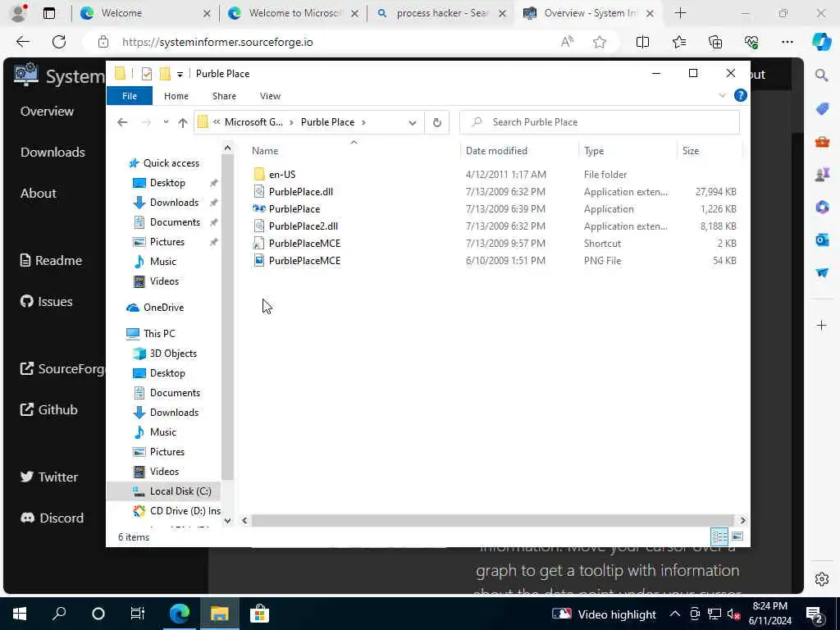Viewport: 840px width, 630px height.
Task: Click the Explorer back arrow
Action: point(122,122)
